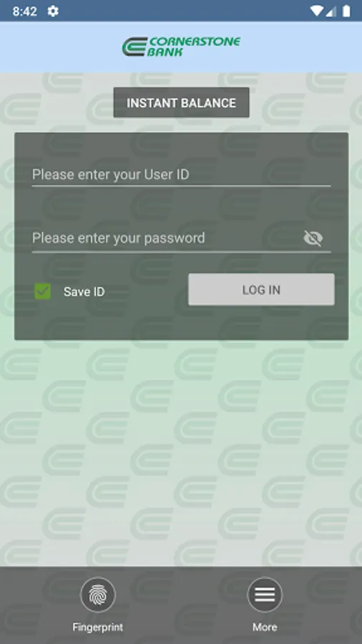Viewport: 362px width, 644px height.
Task: Select the More text label
Action: [265, 627]
